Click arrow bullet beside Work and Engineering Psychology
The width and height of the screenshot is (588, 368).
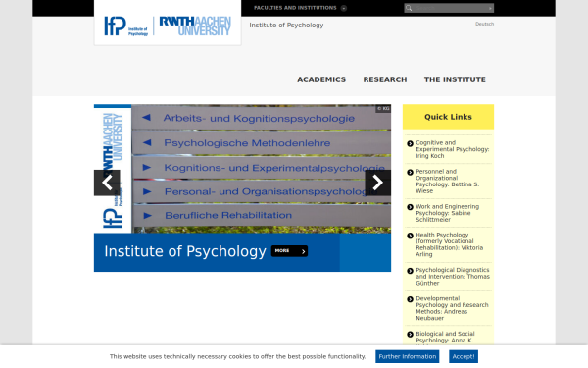[410, 207]
